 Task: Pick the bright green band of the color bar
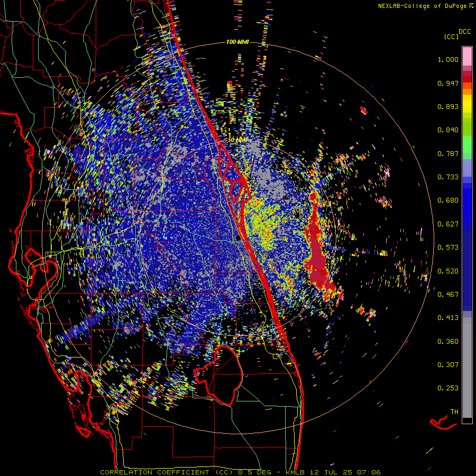tap(467, 144)
